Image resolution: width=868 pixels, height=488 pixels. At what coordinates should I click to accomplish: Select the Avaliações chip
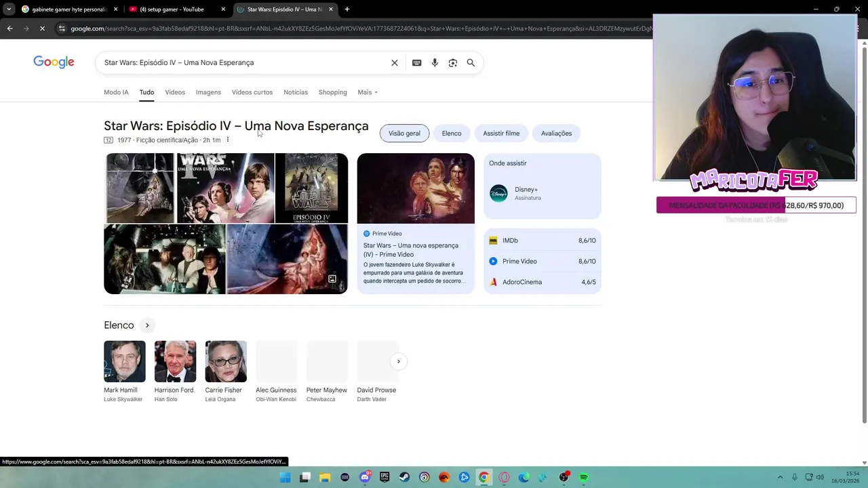(556, 134)
